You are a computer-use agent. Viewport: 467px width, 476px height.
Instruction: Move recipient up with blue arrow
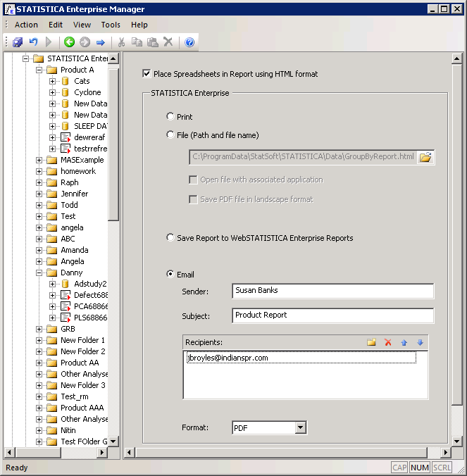(x=404, y=343)
